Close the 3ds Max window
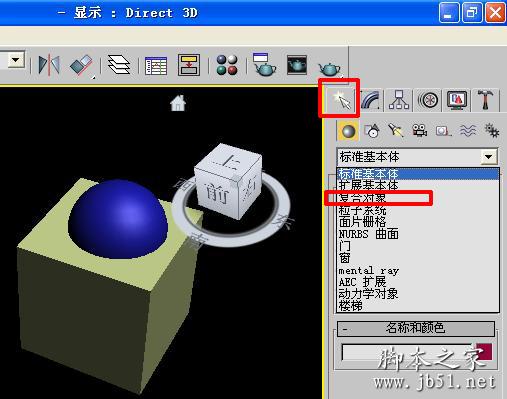Image resolution: width=507 pixels, height=399 pixels. click(495, 13)
